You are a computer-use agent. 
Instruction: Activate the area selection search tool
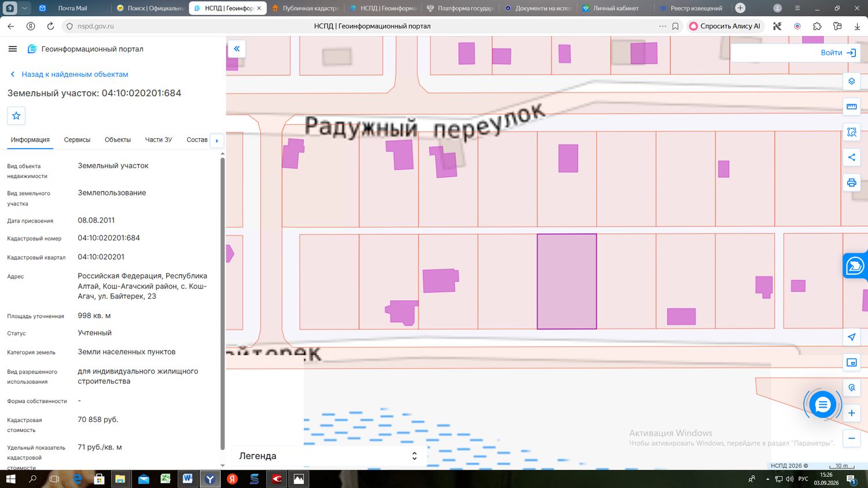pyautogui.click(x=851, y=132)
